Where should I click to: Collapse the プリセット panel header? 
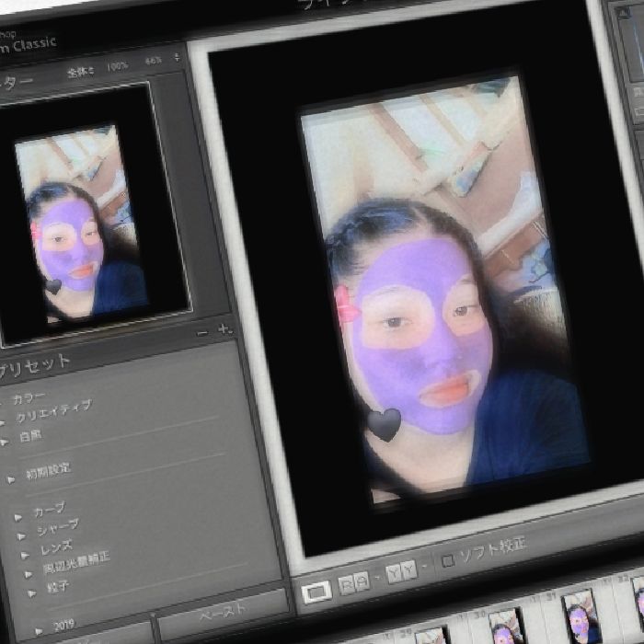click(35, 364)
